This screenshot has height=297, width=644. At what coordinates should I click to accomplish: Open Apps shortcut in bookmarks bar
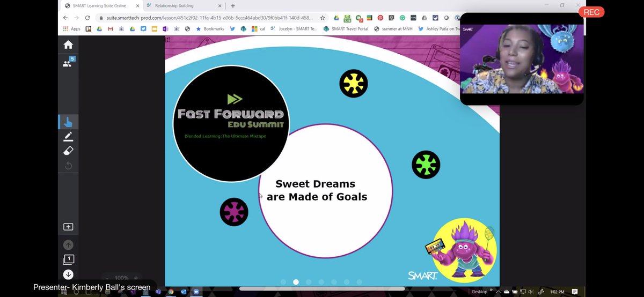coord(72,29)
